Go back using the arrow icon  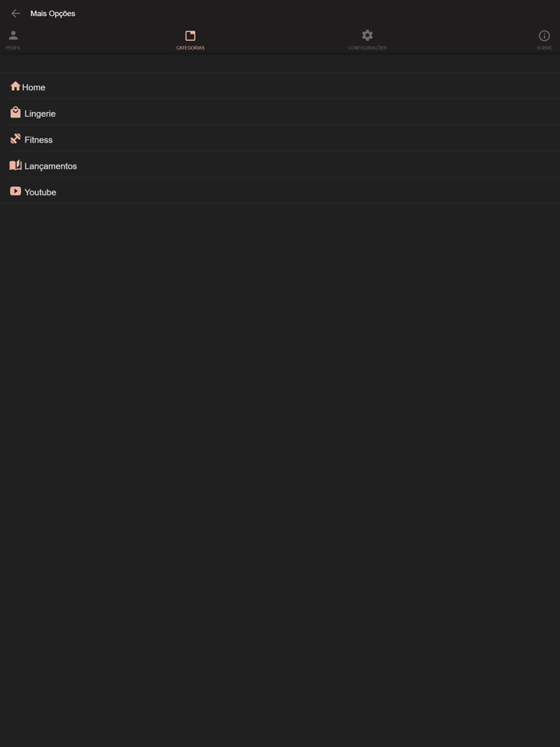click(15, 14)
